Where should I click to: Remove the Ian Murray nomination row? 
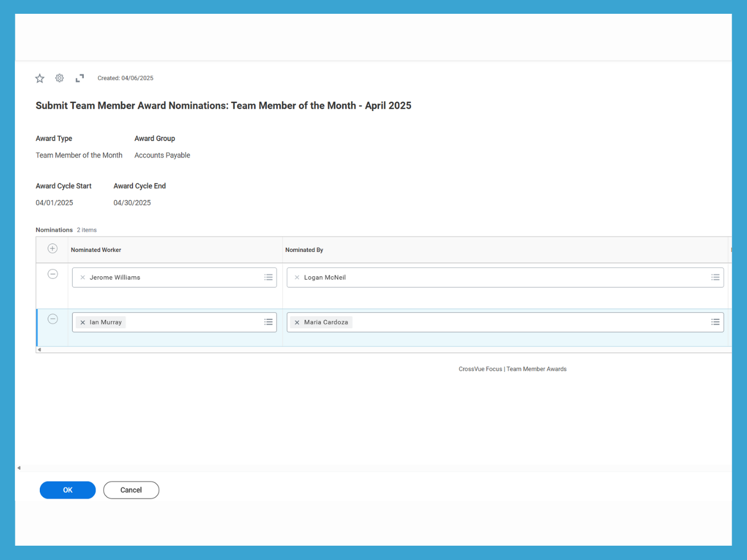tap(52, 319)
